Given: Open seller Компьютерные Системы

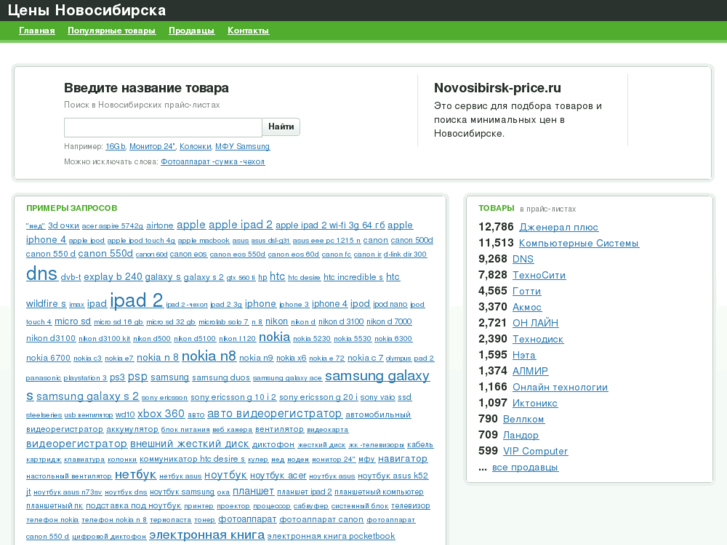Looking at the screenshot, I should 578,243.
